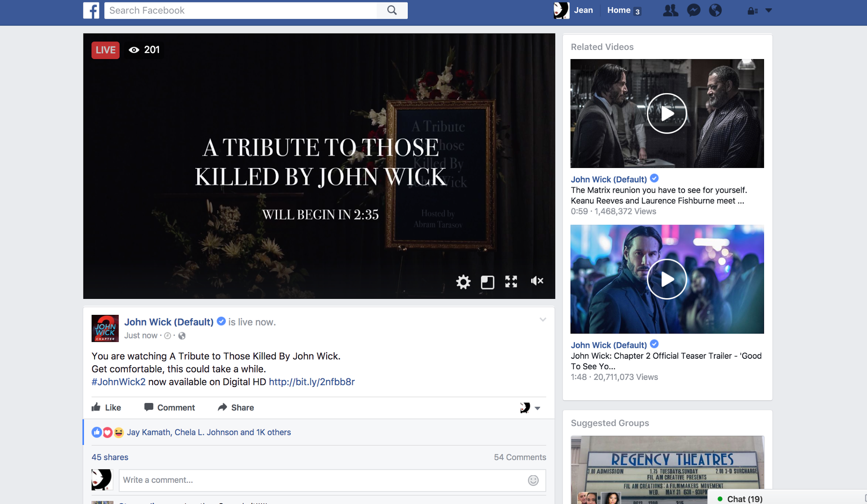Image resolution: width=867 pixels, height=504 pixels.
Task: Focus the Search Facebook field
Action: 241,10
